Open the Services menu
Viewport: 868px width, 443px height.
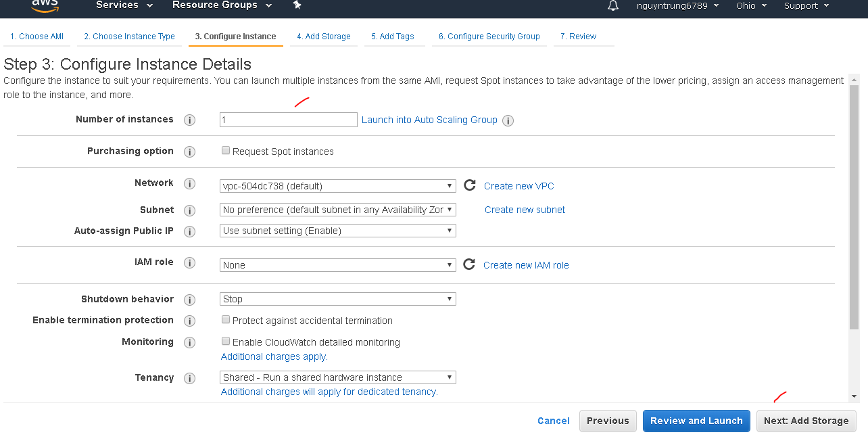(124, 5)
